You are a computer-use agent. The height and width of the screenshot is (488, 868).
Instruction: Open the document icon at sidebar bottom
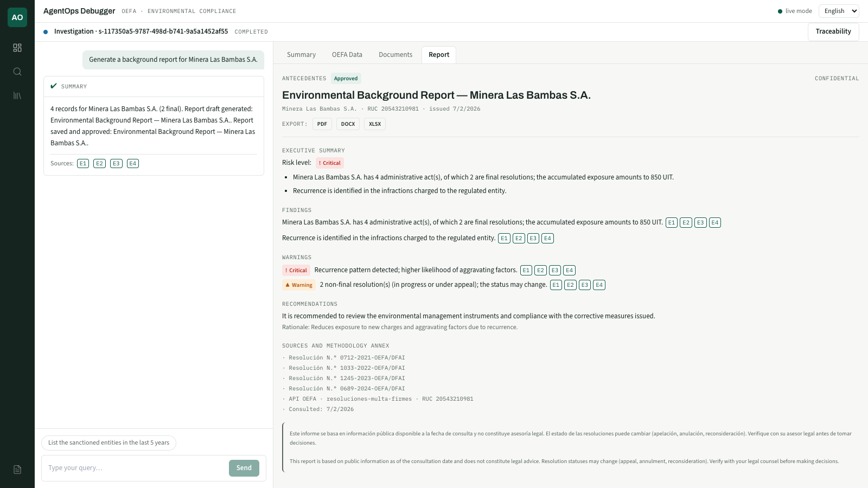(17, 470)
